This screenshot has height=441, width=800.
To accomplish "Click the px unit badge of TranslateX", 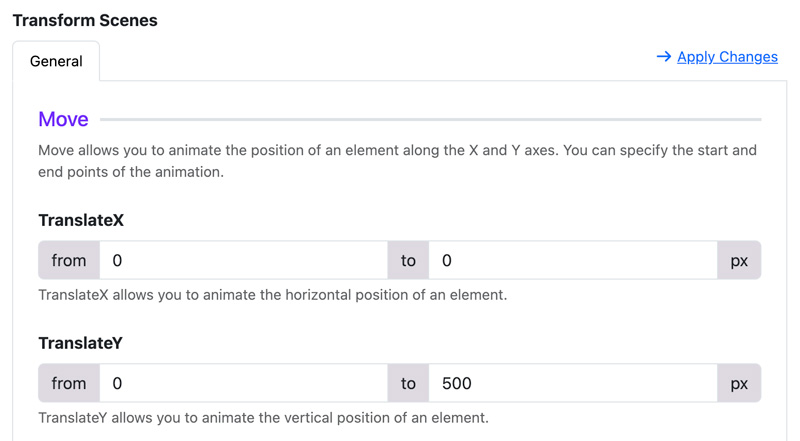I will click(739, 260).
